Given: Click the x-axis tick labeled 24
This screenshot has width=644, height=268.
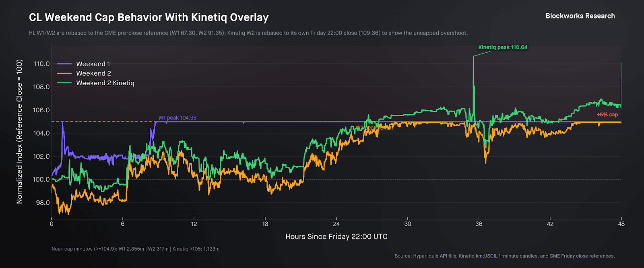Looking at the screenshot, I should (336, 224).
